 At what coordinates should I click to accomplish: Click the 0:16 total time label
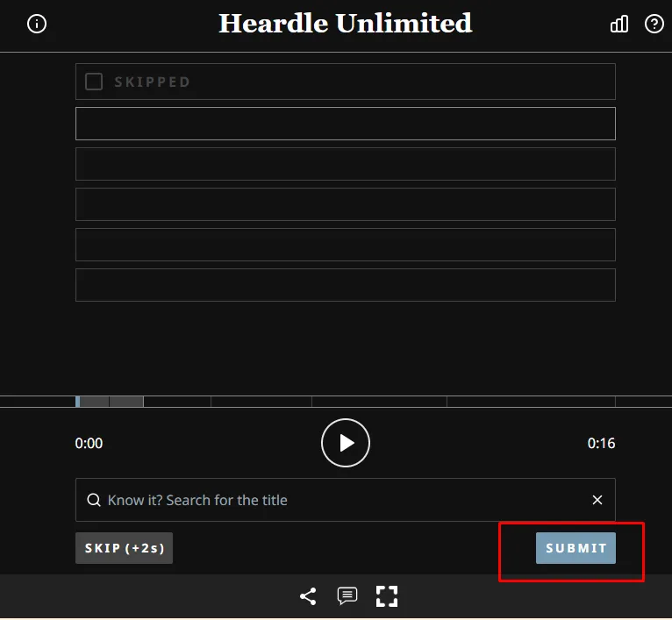601,443
